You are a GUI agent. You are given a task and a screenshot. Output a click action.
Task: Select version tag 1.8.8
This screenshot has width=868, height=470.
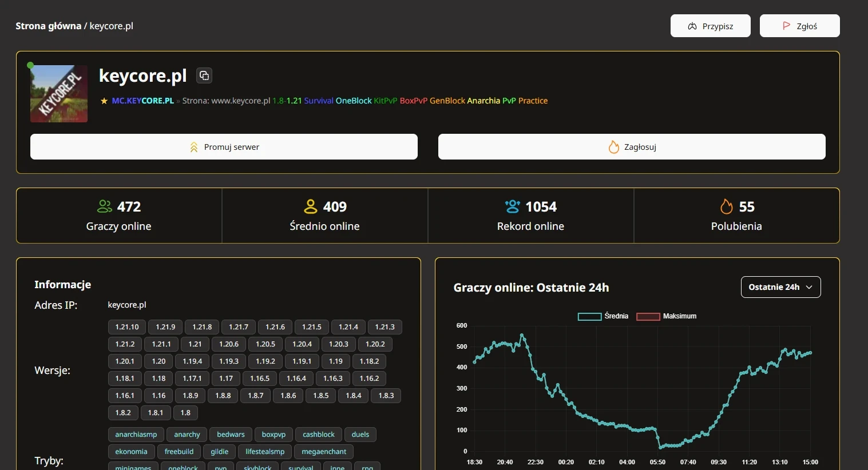(223, 396)
